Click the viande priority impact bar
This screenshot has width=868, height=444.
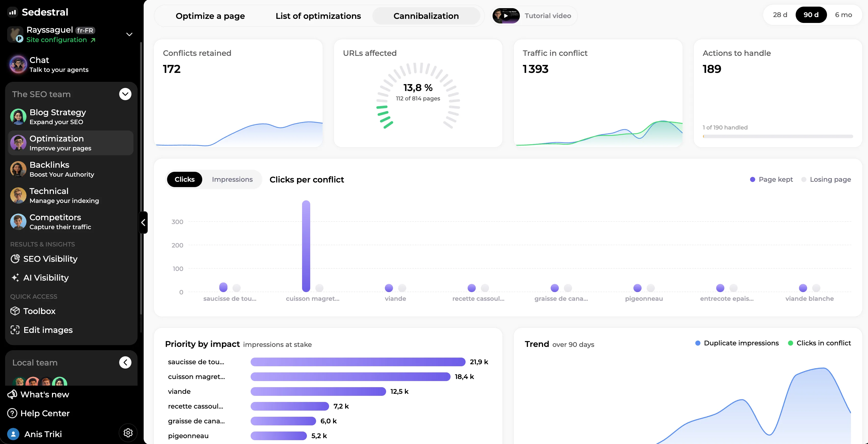tap(318, 391)
